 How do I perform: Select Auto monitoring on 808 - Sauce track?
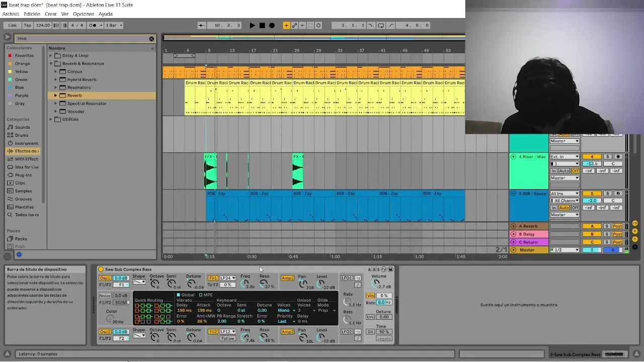click(564, 208)
